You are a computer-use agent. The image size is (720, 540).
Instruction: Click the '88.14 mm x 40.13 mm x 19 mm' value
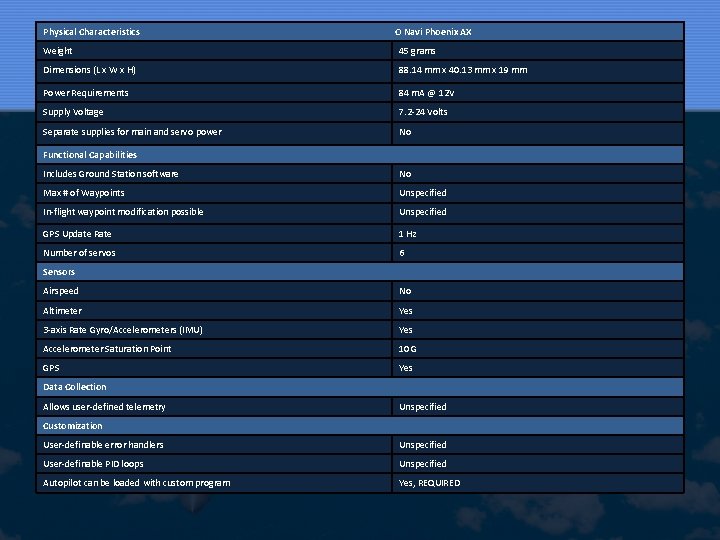coord(463,70)
